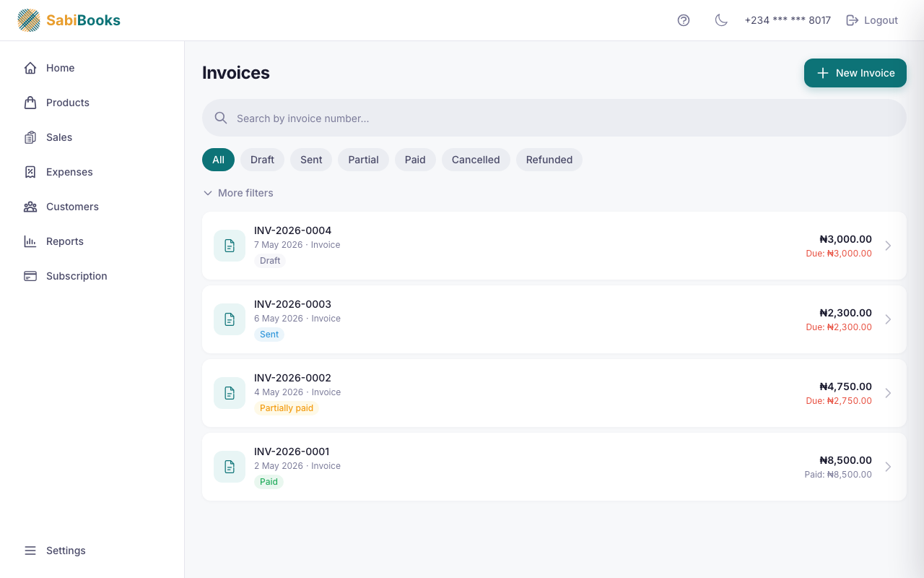Toggle dark mode moon icon
The height and width of the screenshot is (578, 924).
(x=721, y=20)
